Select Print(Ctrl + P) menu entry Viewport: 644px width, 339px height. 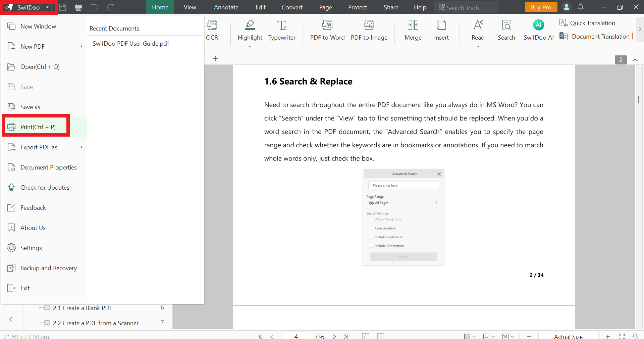[44, 127]
